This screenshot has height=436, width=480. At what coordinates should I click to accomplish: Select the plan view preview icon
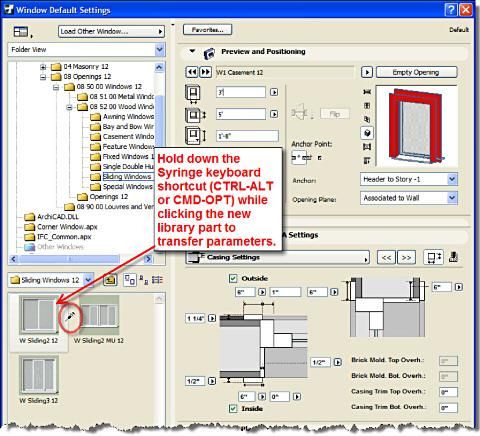point(367,92)
